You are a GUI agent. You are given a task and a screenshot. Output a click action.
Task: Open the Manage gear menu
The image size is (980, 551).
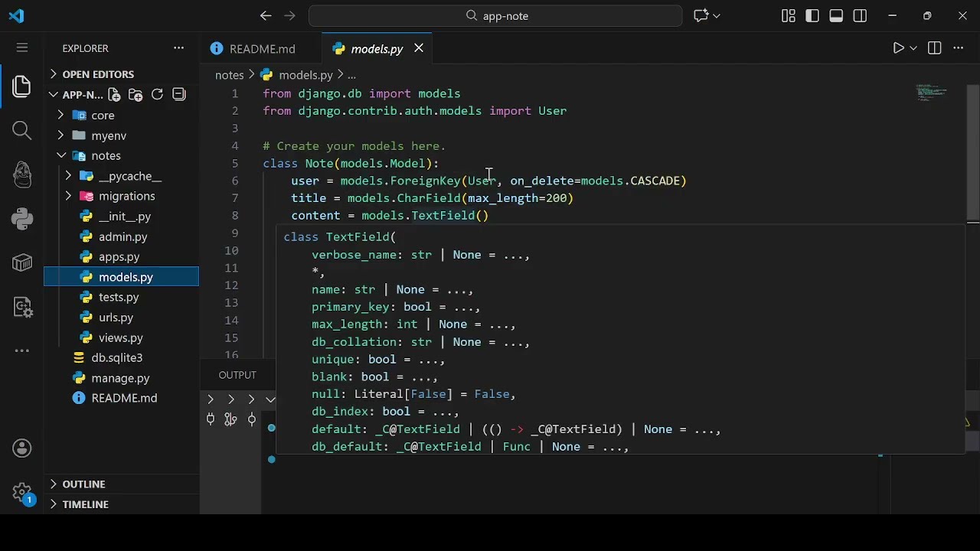[x=21, y=492]
